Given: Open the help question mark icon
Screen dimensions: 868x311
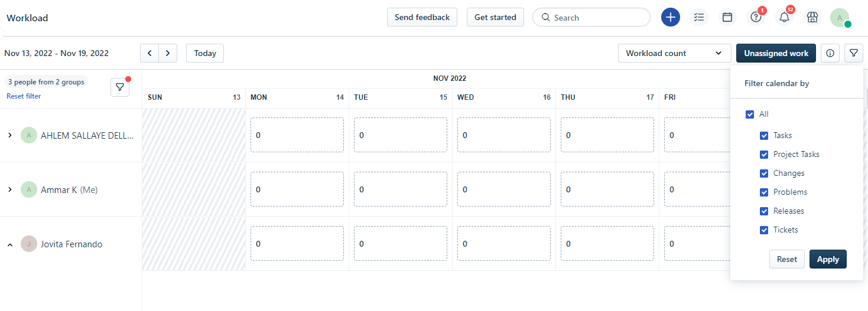Looking at the screenshot, I should coord(756,17).
